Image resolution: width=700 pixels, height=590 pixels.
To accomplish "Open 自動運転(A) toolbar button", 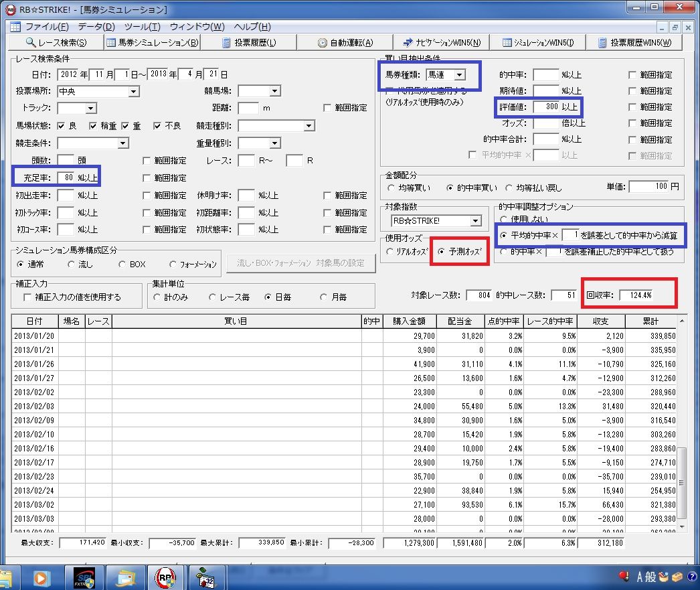I will [x=345, y=42].
